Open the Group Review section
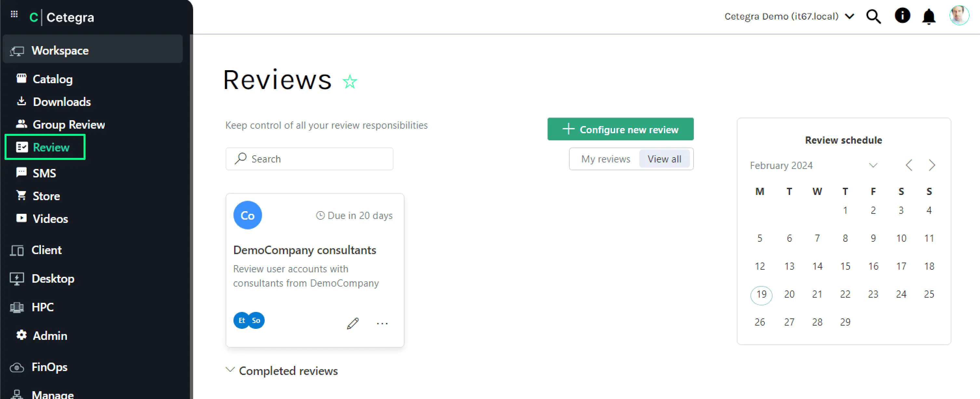Image resolution: width=980 pixels, height=399 pixels. click(x=69, y=124)
